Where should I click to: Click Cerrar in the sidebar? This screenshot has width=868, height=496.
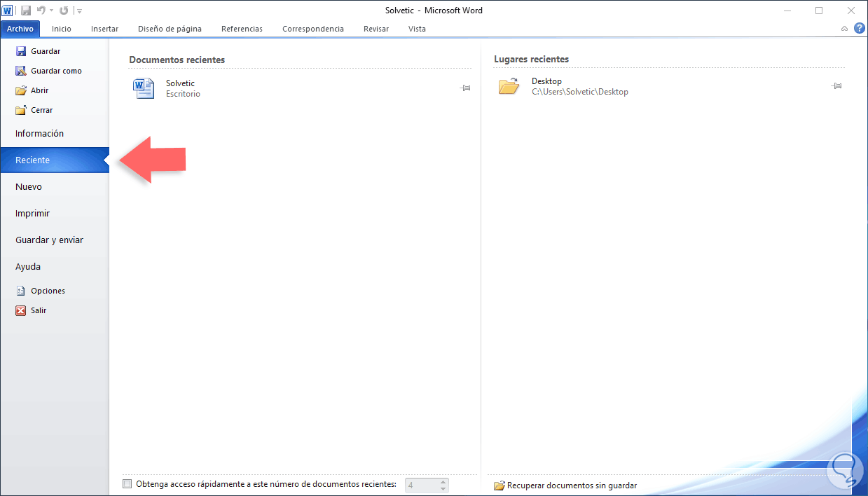click(34, 110)
